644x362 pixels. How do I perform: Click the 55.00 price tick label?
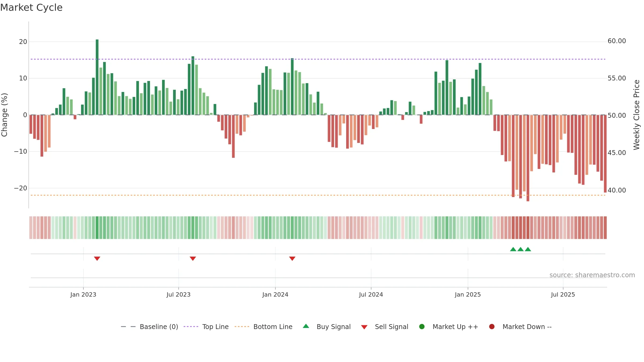(x=617, y=78)
